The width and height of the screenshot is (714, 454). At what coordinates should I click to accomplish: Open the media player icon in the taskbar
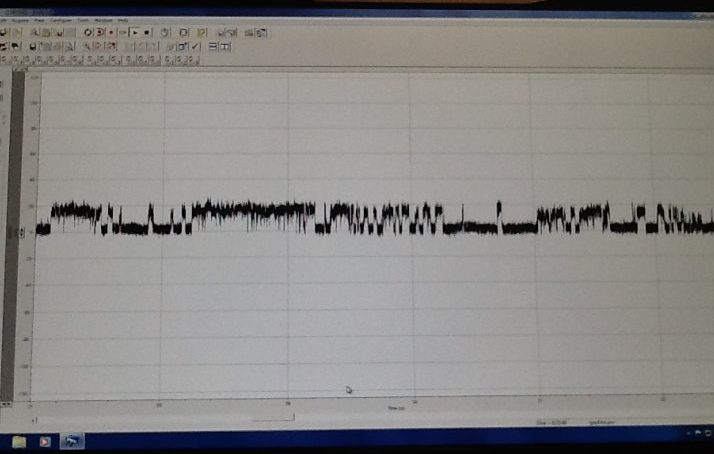click(x=45, y=440)
